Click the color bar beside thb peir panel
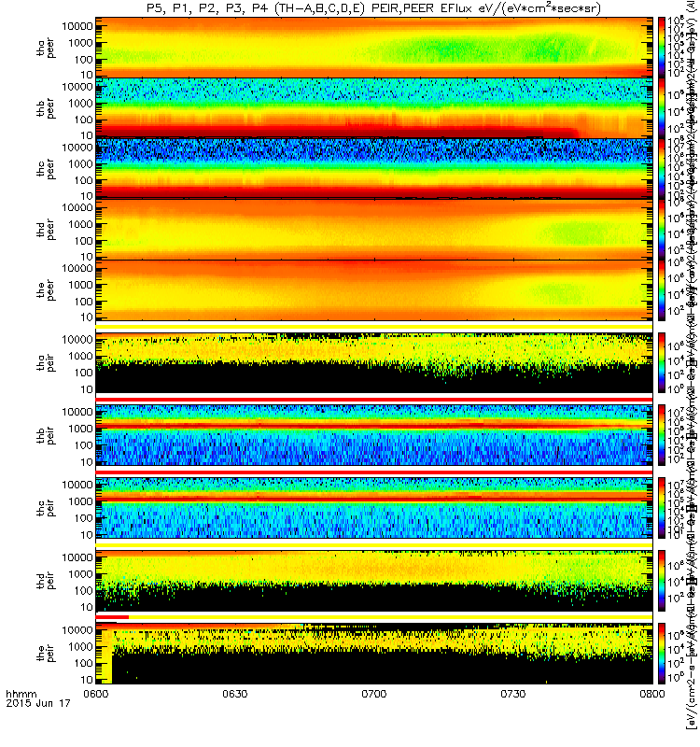The width and height of the screenshot is (700, 747). 662,435
